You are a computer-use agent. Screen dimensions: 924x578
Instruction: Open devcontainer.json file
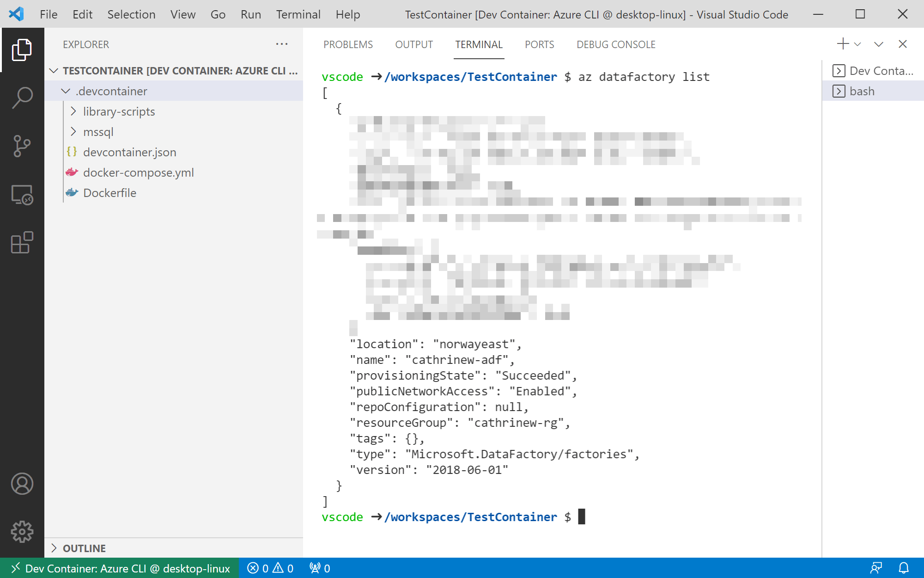pos(129,152)
